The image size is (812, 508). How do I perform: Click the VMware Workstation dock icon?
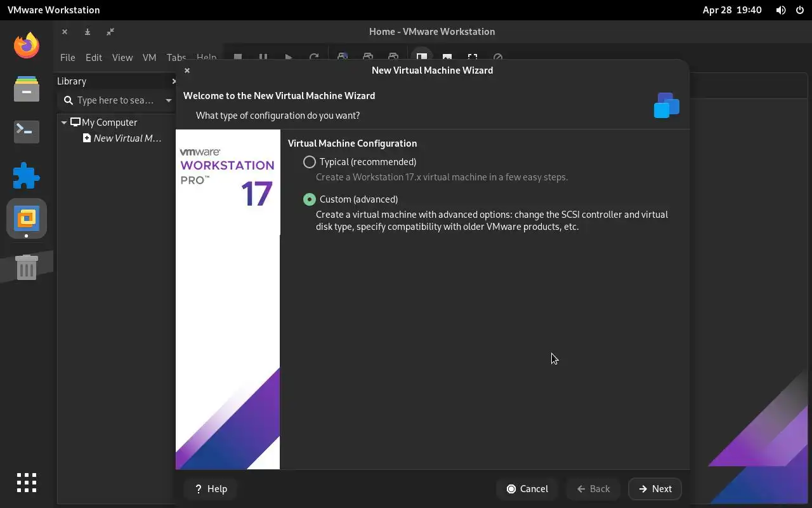pyautogui.click(x=27, y=218)
